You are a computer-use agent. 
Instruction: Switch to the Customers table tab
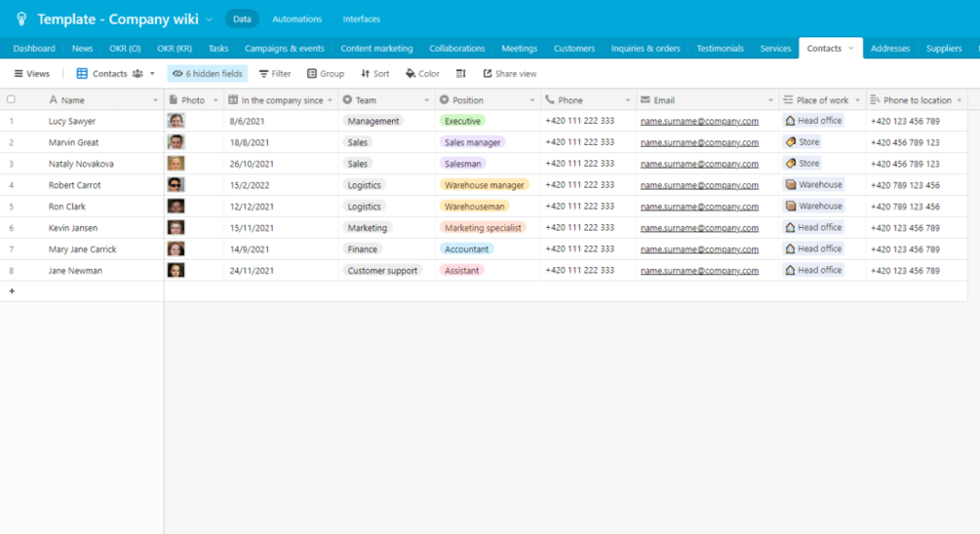coord(573,48)
